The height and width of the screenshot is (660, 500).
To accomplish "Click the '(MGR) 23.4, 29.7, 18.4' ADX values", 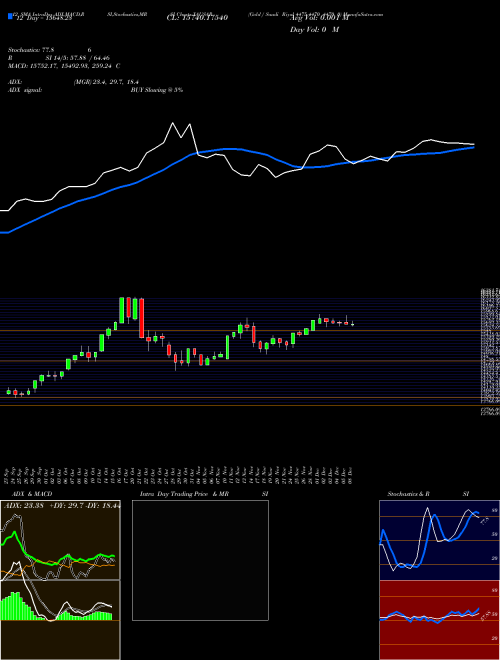I will click(106, 82).
